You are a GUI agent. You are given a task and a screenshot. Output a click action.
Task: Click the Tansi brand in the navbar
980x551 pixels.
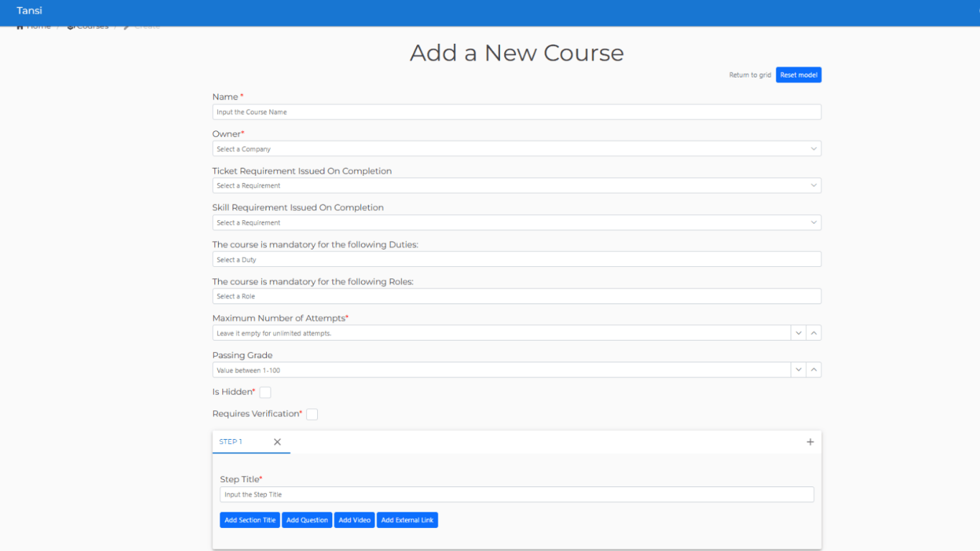29,11
